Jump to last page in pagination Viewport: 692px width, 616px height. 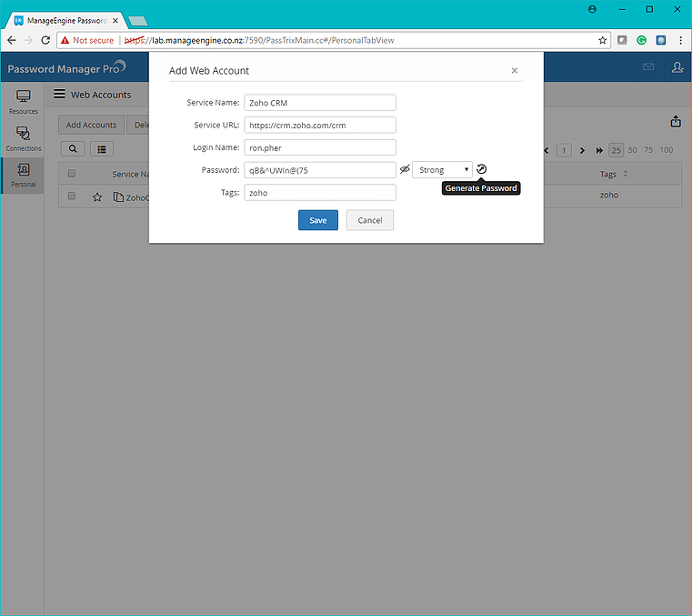599,150
